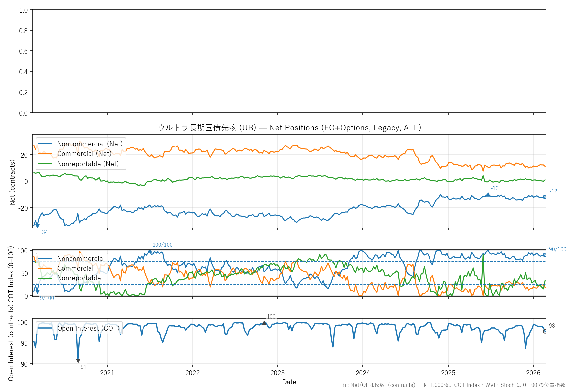Click the Date x-axis label
574x392 pixels.
tap(289, 382)
